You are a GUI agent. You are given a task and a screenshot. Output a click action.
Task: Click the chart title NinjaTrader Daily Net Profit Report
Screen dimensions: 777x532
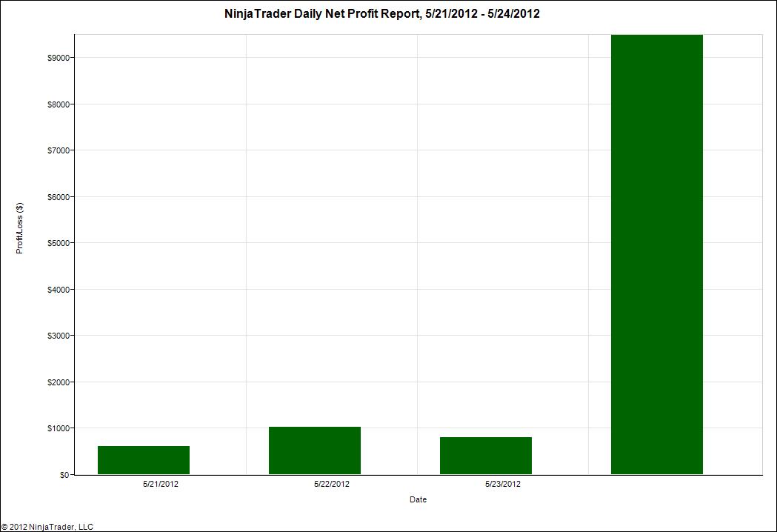(x=382, y=14)
